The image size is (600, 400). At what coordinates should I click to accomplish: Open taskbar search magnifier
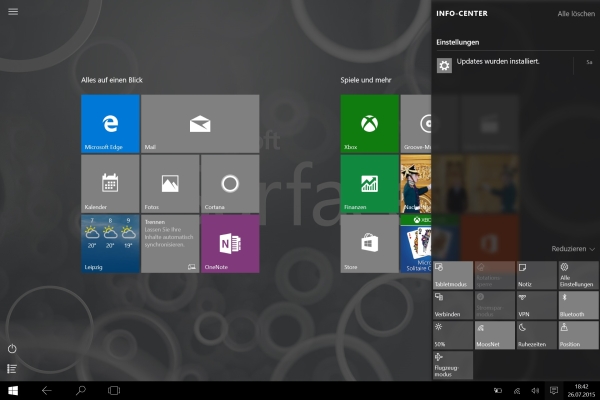[x=81, y=390]
